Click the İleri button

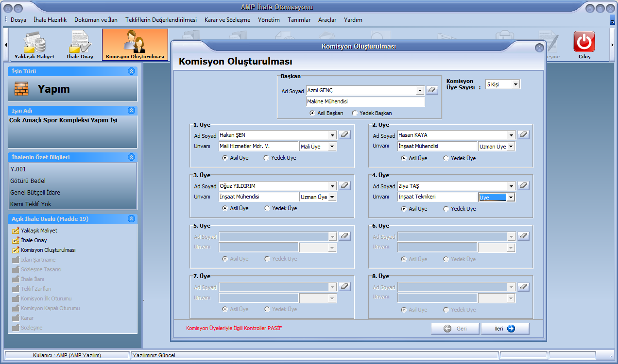tap(505, 329)
